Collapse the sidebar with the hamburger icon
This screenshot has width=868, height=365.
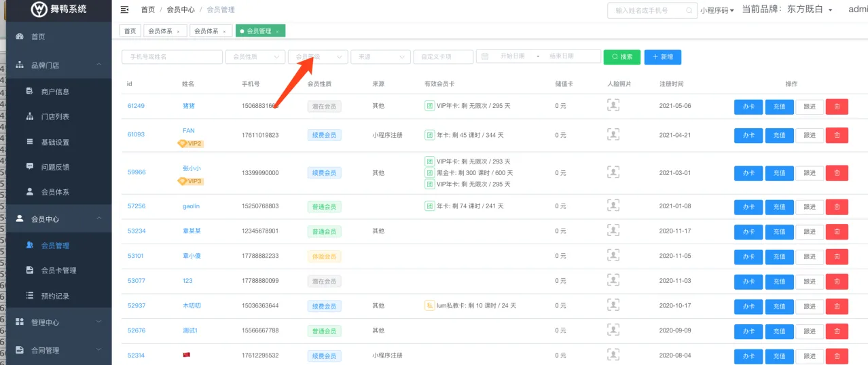pyautogui.click(x=124, y=9)
